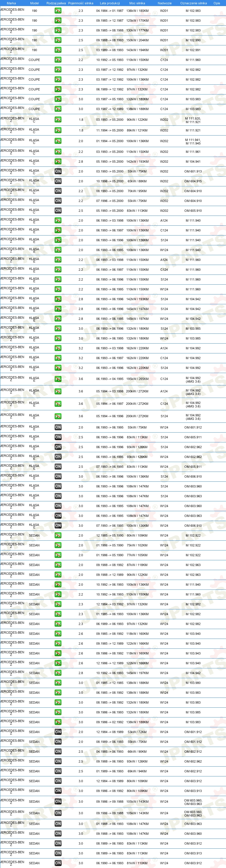
Task: Click the petrol icon in the 77kW / 105KM row
Action: coord(58,555)
